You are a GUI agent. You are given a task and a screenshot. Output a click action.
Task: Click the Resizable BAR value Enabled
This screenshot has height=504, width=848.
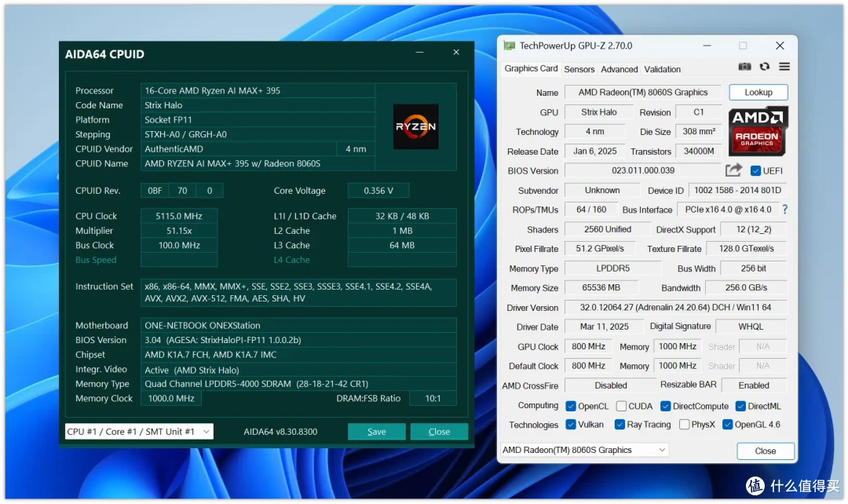tap(754, 385)
